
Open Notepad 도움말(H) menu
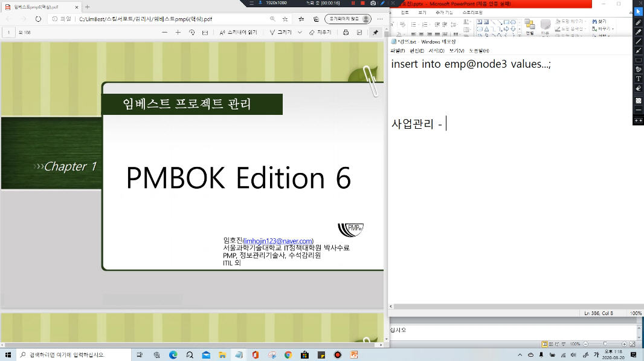tap(479, 51)
